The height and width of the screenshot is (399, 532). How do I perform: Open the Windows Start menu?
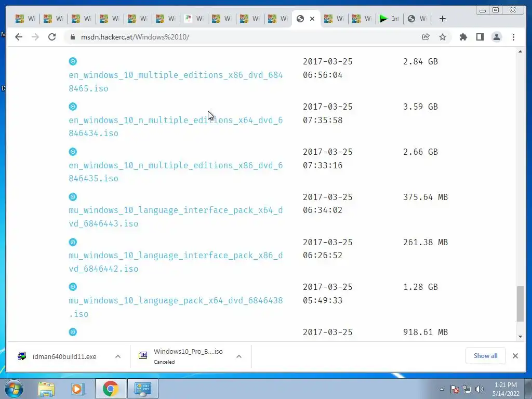pos(14,389)
